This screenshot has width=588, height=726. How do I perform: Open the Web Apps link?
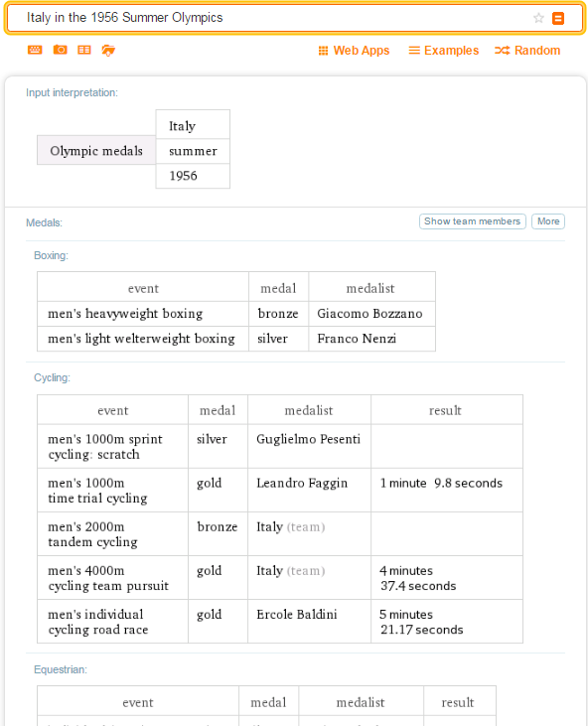355,51
